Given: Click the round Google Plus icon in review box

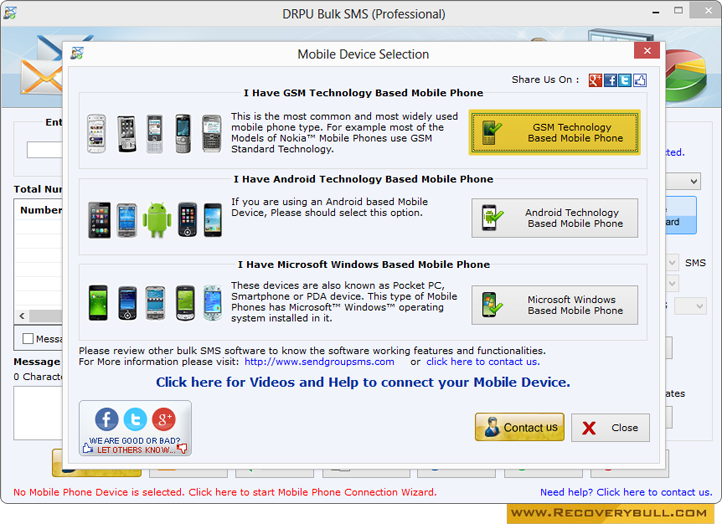Looking at the screenshot, I should pyautogui.click(x=164, y=419).
